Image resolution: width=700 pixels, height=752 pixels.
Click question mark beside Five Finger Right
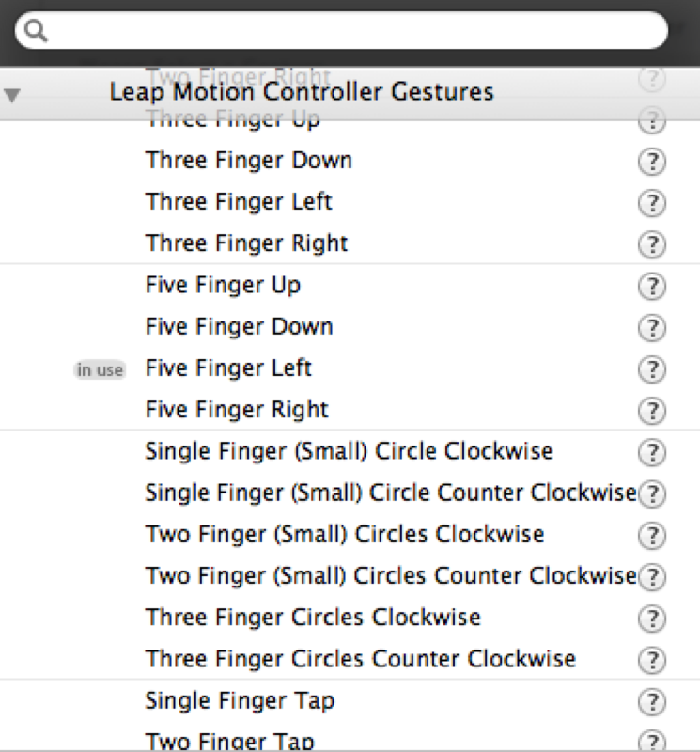(651, 410)
